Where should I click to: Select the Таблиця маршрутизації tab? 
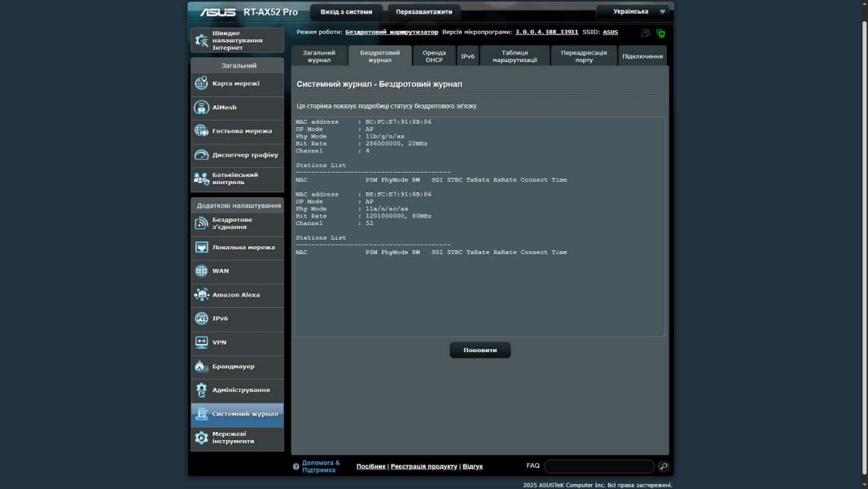click(x=515, y=55)
